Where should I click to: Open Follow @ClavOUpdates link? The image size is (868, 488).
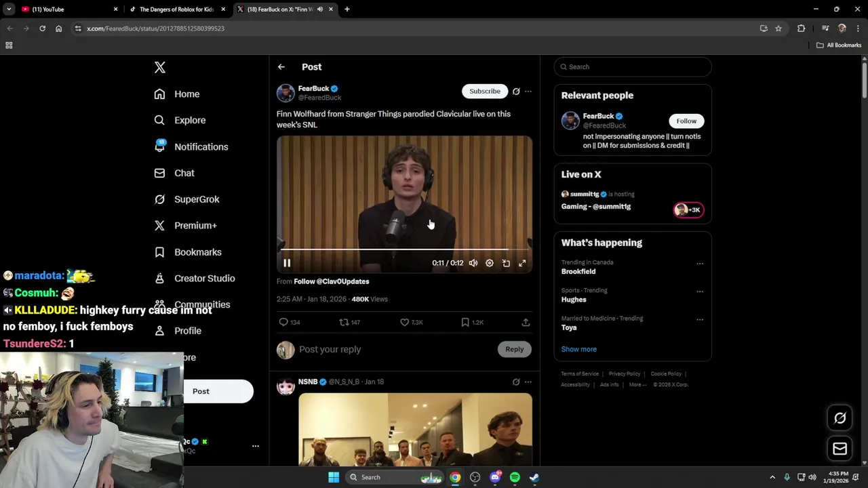coord(332,281)
